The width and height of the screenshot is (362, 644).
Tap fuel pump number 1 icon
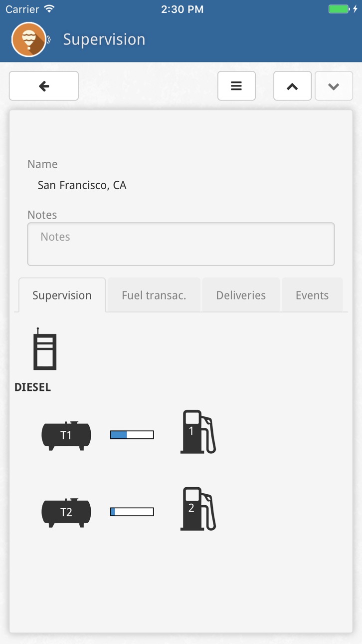(198, 432)
